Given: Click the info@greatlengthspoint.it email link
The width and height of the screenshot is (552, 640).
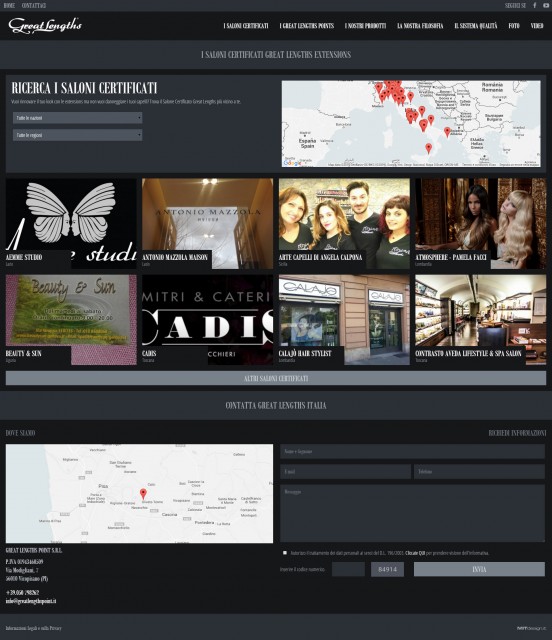Looking at the screenshot, I should (x=31, y=601).
